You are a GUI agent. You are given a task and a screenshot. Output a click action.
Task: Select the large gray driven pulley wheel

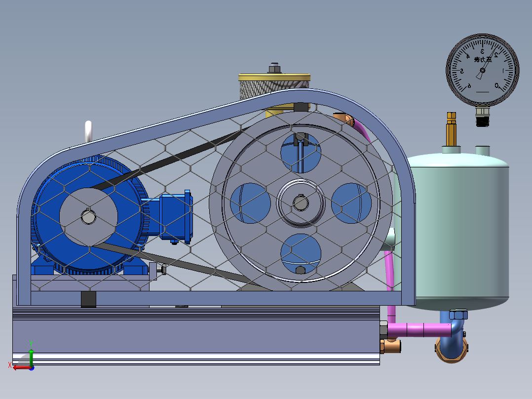click(301, 203)
